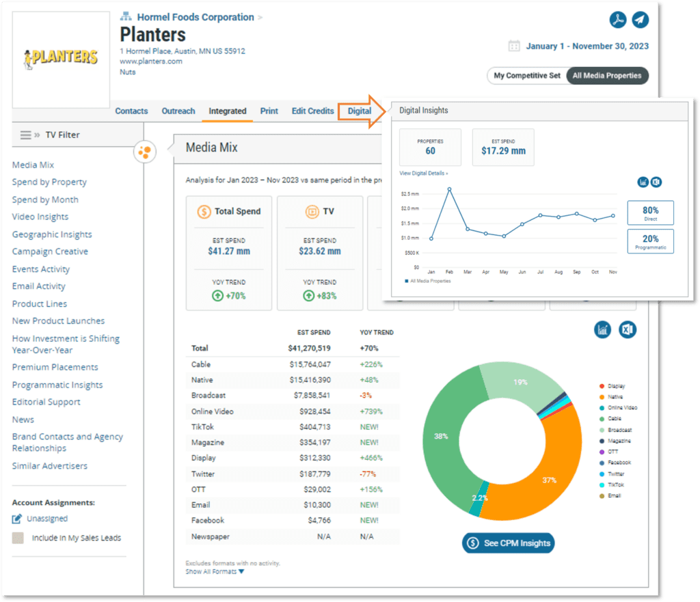Open Similar Advertisers in sidebar

click(49, 466)
